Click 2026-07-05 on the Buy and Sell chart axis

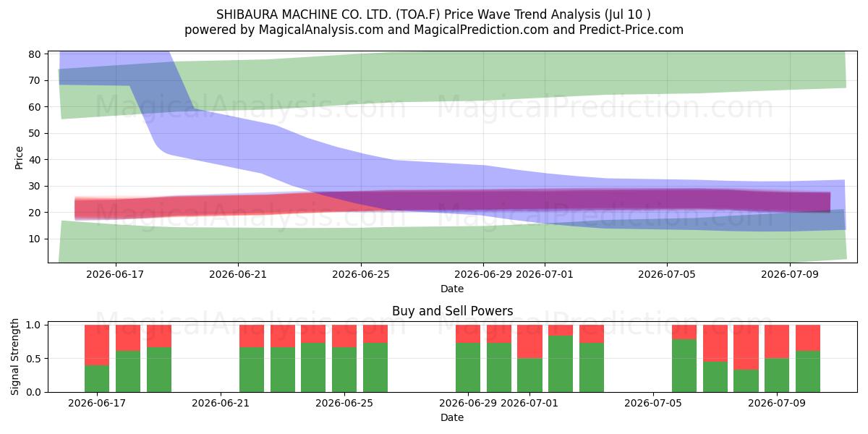pyautogui.click(x=653, y=404)
